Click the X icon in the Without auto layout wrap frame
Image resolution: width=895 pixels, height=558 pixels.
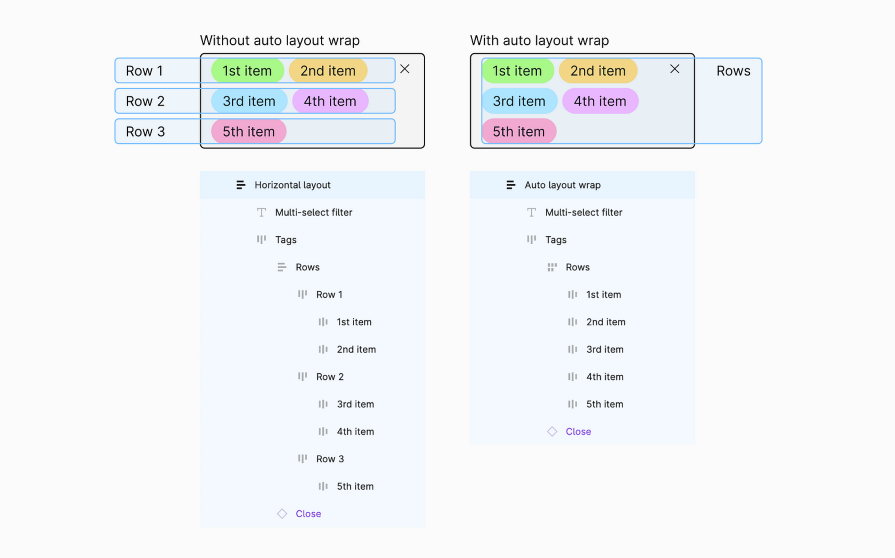pyautogui.click(x=404, y=69)
